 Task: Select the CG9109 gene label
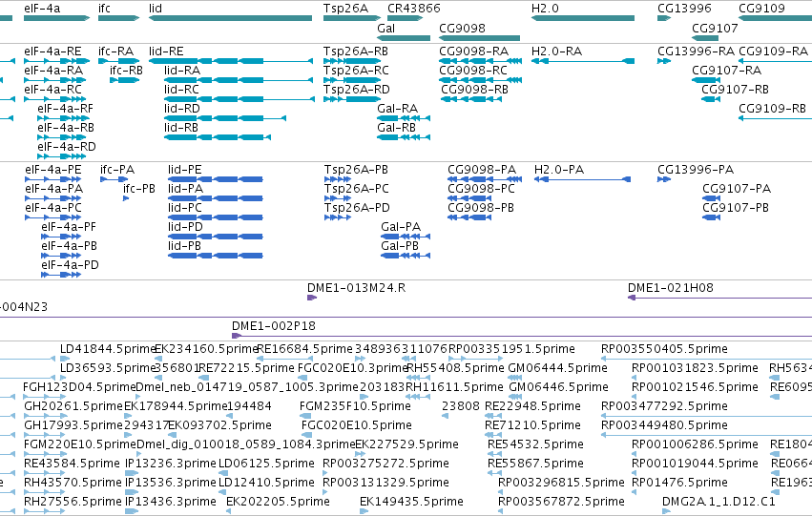pyautogui.click(x=761, y=9)
